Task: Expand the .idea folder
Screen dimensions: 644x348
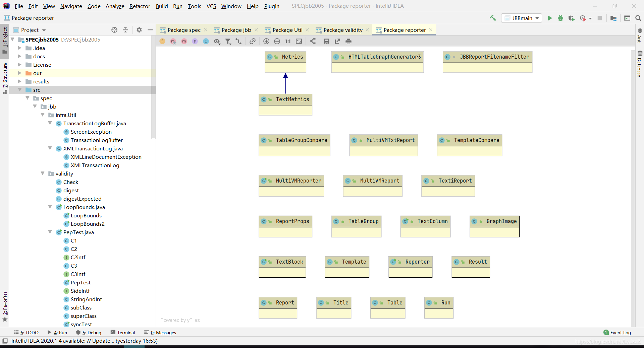Action: point(20,48)
